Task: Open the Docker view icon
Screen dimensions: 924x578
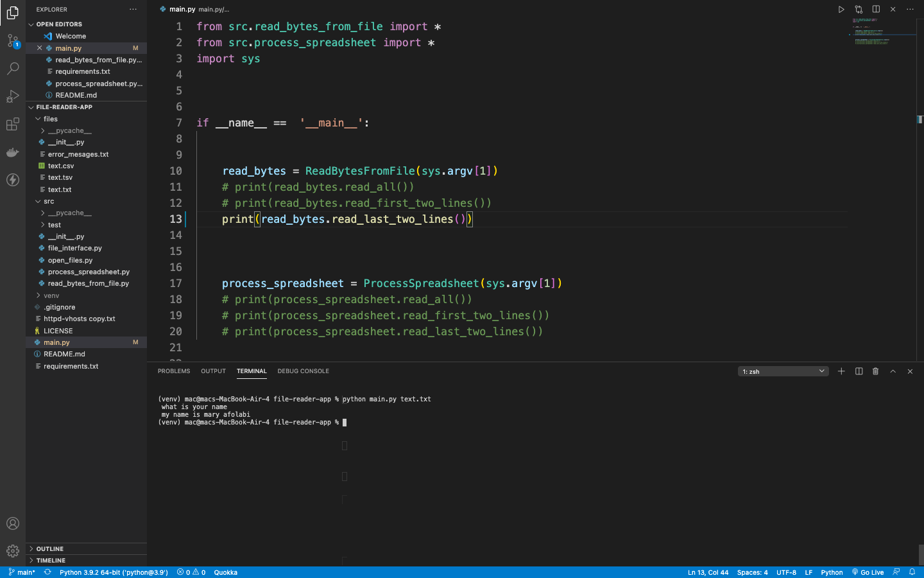Action: [x=13, y=152]
